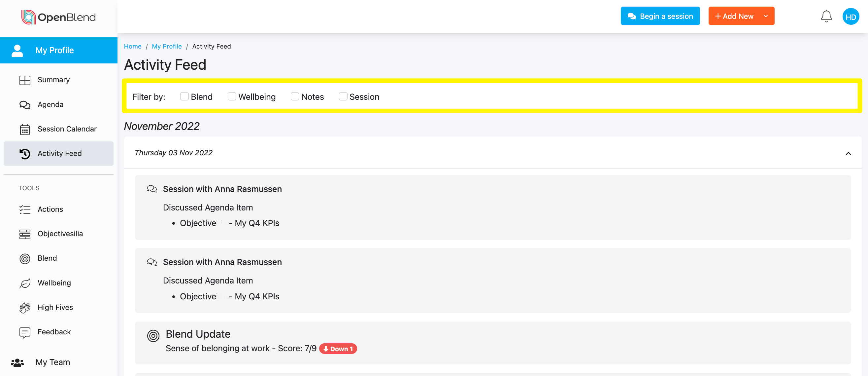Open the HD user avatar
868x376 pixels.
coord(851,17)
